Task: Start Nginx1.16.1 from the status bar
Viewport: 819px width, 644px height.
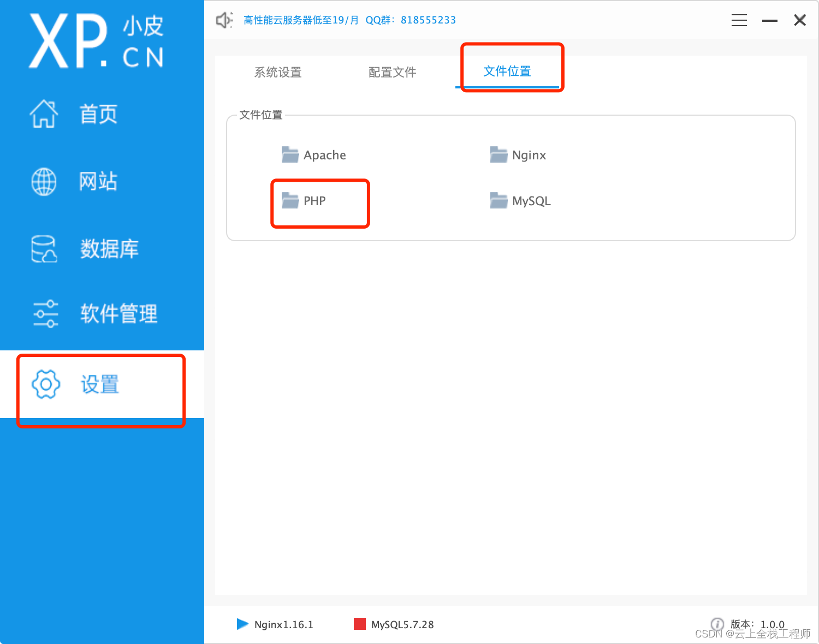Action: pyautogui.click(x=284, y=624)
